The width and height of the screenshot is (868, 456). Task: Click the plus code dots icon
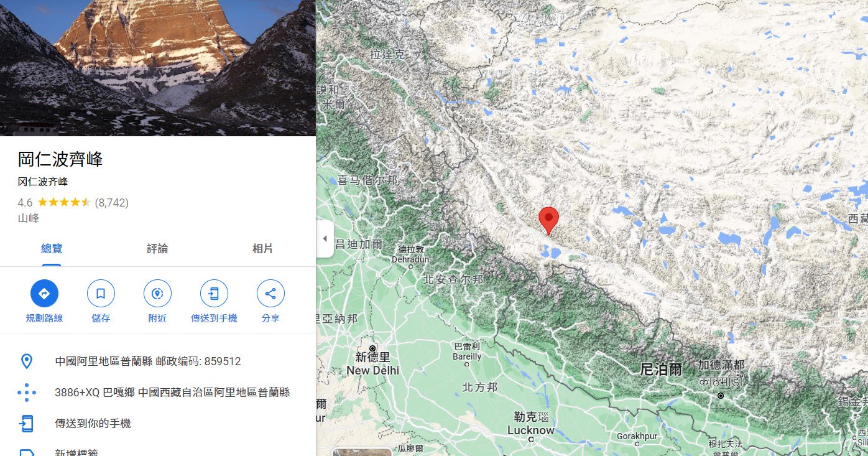[x=26, y=393]
